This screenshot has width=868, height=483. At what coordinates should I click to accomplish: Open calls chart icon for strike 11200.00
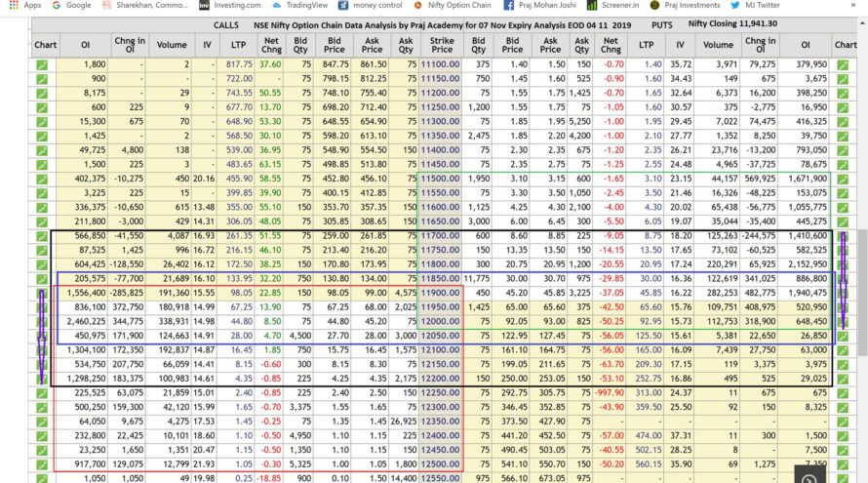pyautogui.click(x=42, y=94)
